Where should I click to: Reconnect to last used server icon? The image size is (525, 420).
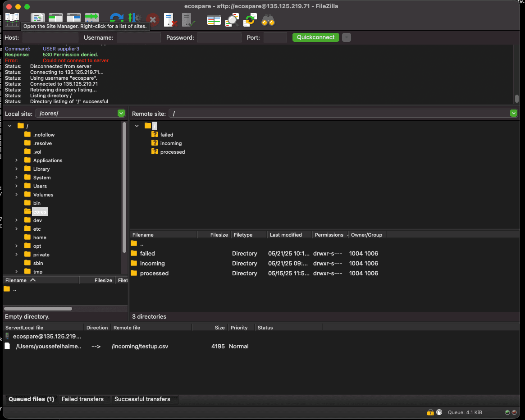[188, 20]
